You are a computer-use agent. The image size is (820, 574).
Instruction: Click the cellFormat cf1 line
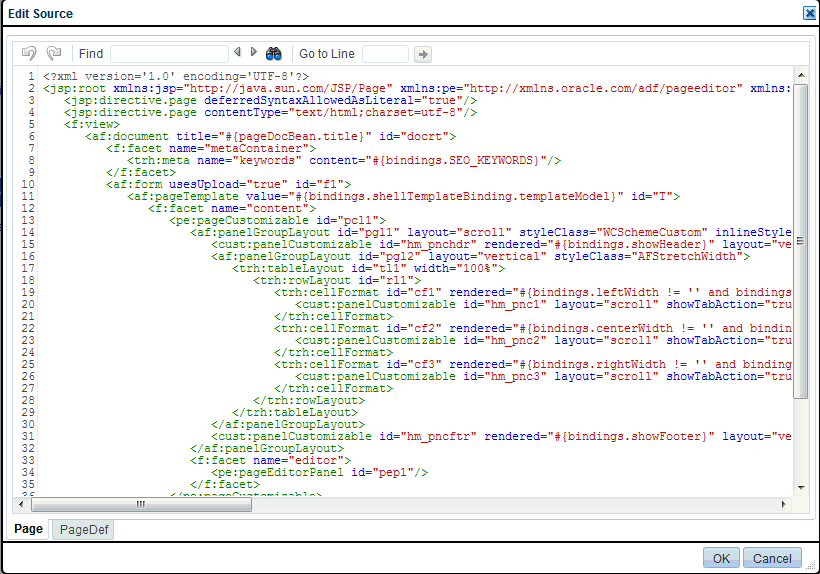[532, 293]
